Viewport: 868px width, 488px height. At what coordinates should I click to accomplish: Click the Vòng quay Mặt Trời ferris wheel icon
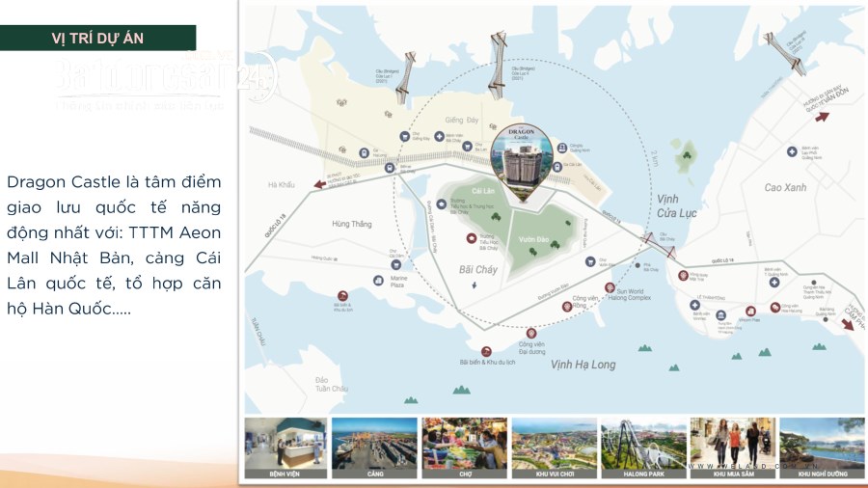(x=683, y=276)
